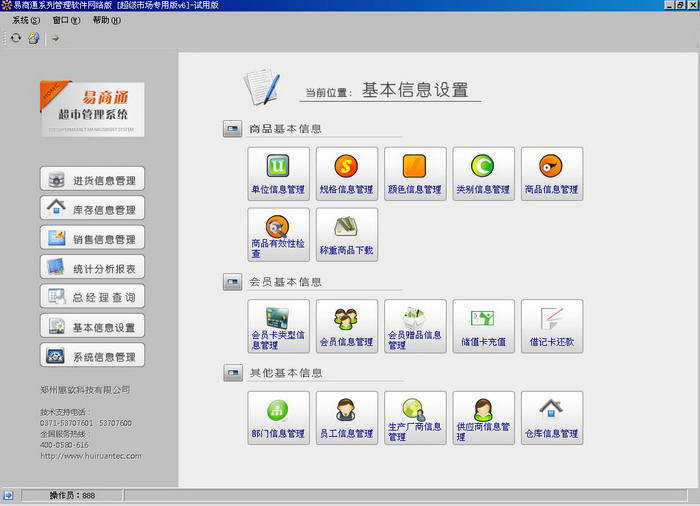
Task: Click the www.huiruantec.com website link
Action: click(90, 456)
